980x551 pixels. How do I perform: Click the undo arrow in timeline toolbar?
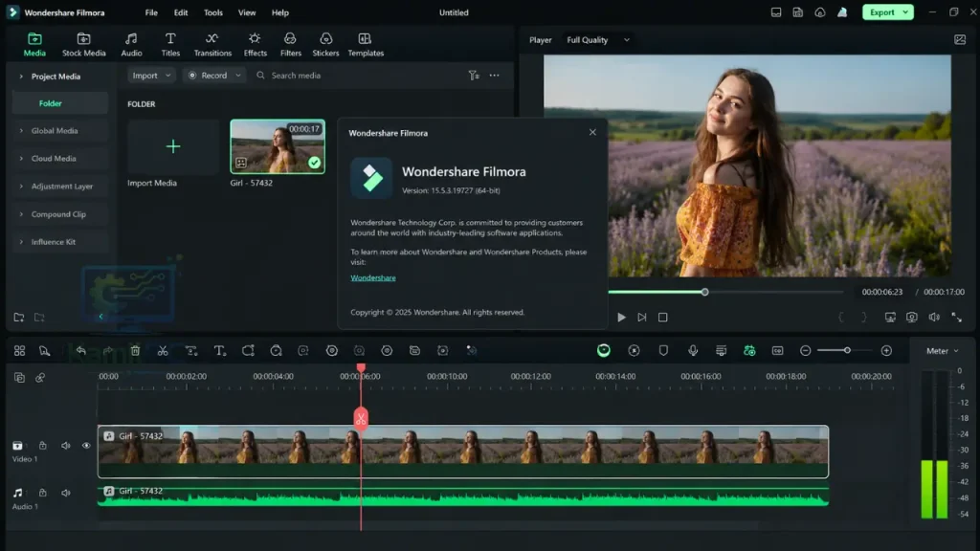(80, 350)
